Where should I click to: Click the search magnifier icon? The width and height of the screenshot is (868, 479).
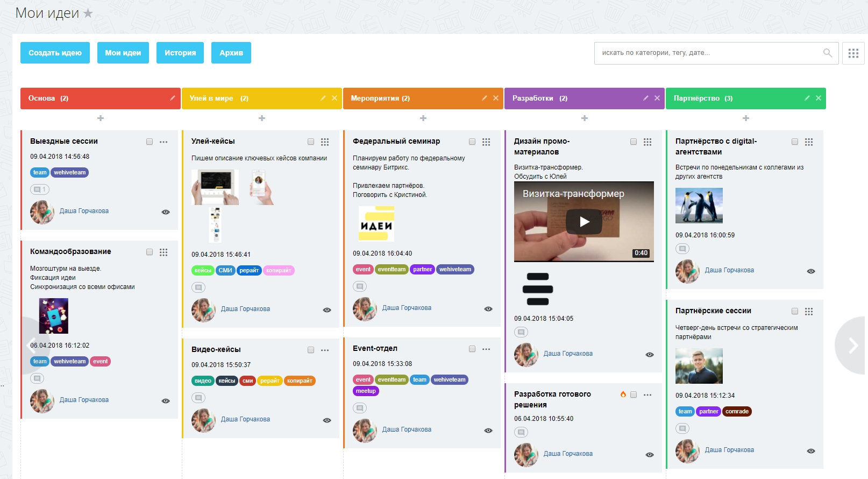pos(828,53)
